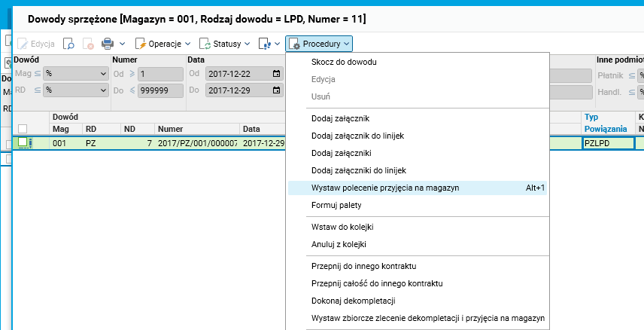Click the Numer Od greater-or-equal operator
Viewport: 644px width, 330px height.
click(132, 74)
